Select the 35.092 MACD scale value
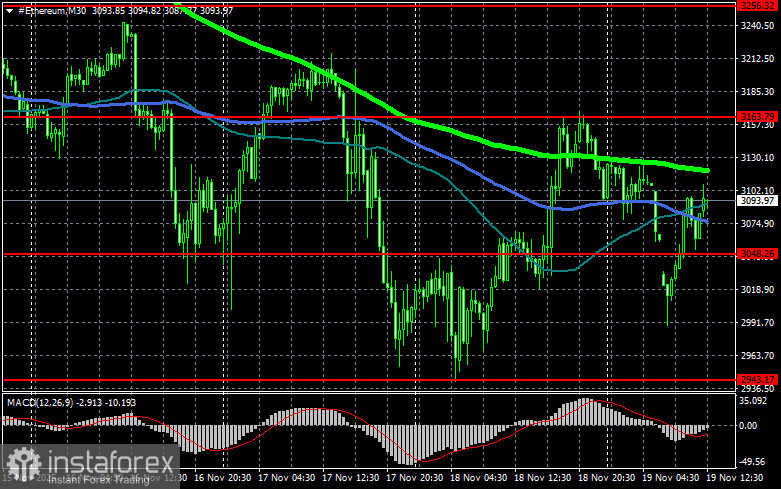The image size is (781, 489). [753, 401]
